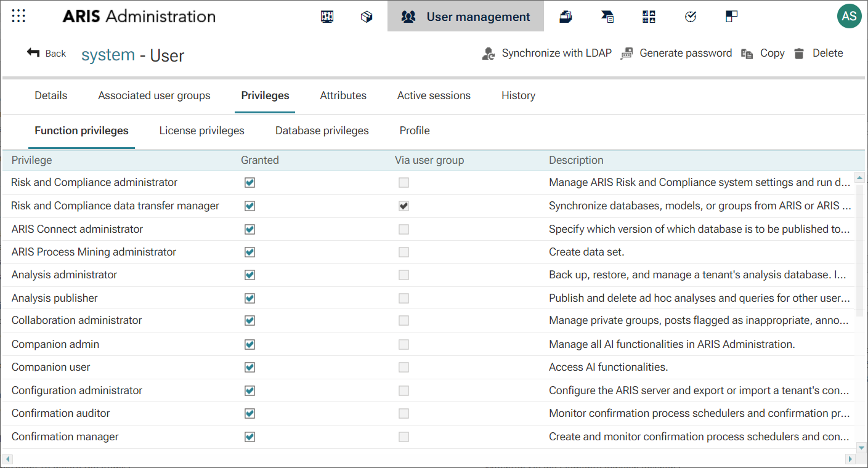Open the app launcher grid icon
Screen dimensions: 868x468
[x=18, y=17]
